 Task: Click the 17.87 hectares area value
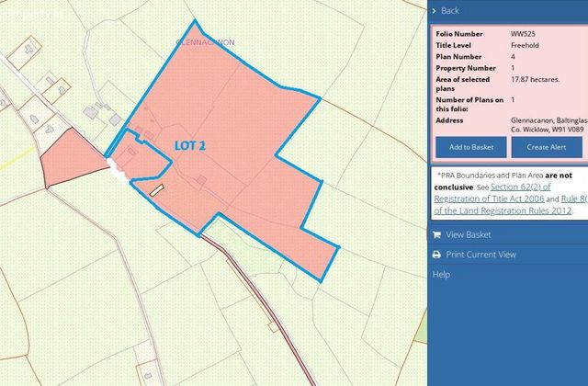535,80
